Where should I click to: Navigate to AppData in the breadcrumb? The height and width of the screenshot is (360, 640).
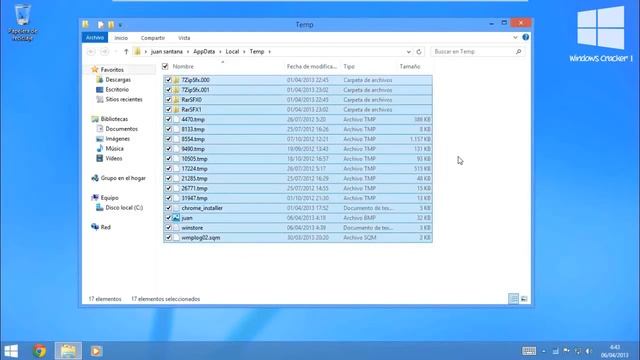(204, 52)
